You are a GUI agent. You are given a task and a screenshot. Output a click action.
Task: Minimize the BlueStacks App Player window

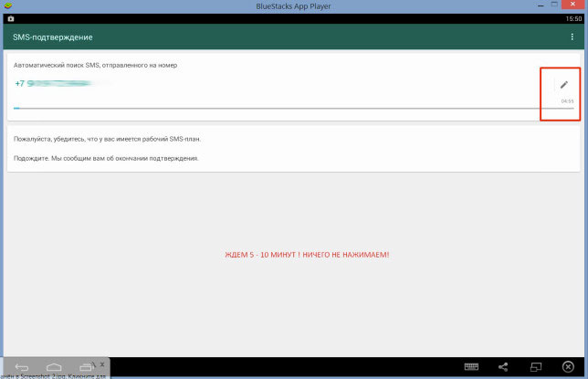click(x=541, y=5)
